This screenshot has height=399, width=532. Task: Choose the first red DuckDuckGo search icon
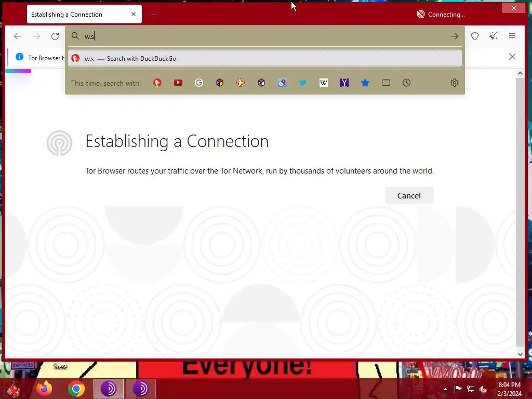[x=157, y=83]
